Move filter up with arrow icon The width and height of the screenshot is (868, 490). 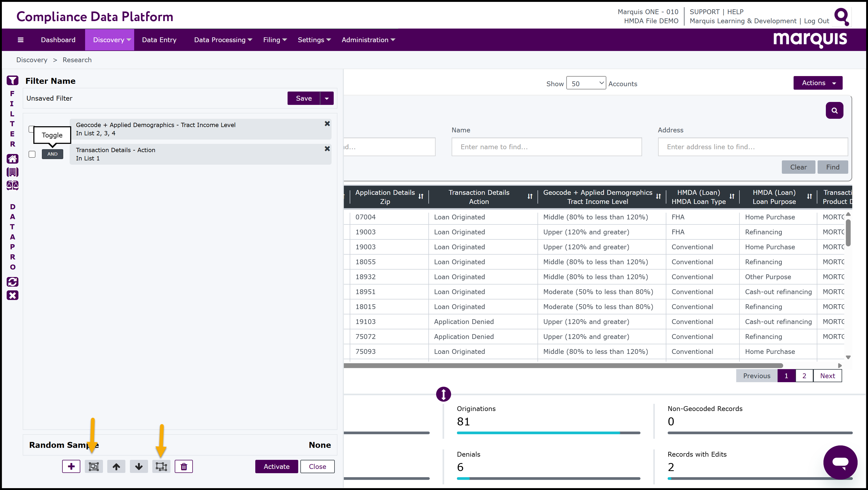coord(116,467)
